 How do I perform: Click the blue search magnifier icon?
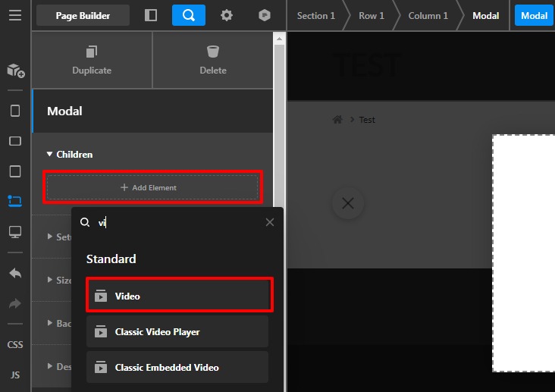click(188, 15)
